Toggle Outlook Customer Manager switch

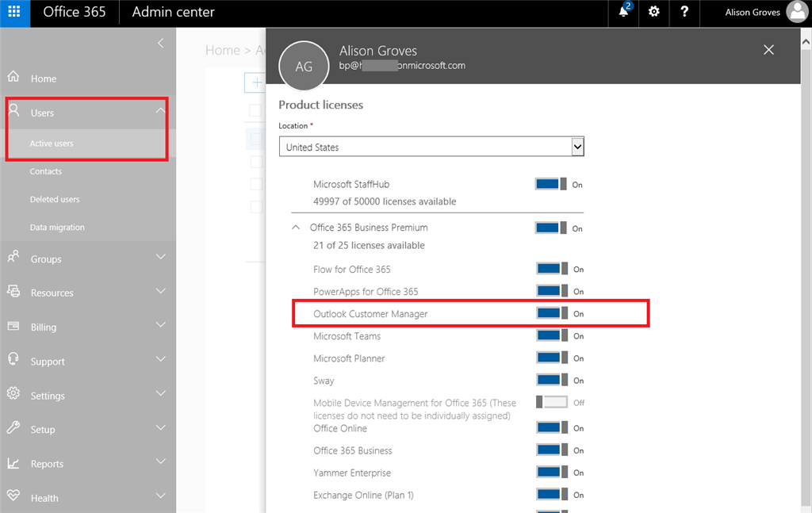coord(552,313)
